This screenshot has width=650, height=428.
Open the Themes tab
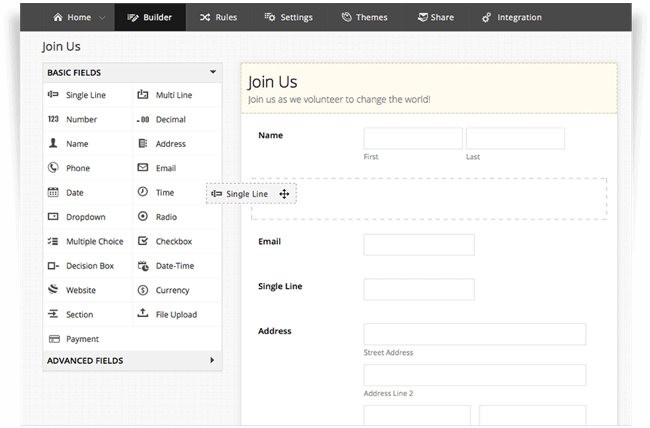pos(366,17)
